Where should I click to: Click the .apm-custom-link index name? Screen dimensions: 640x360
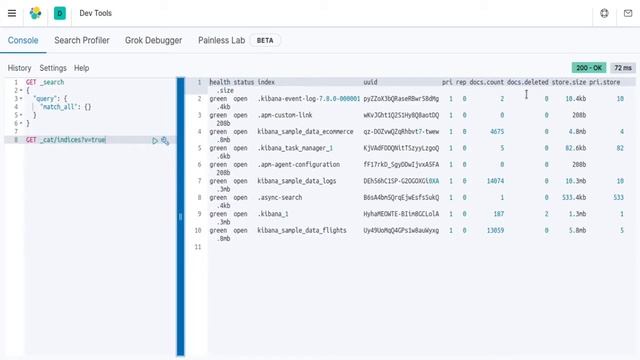pos(285,115)
